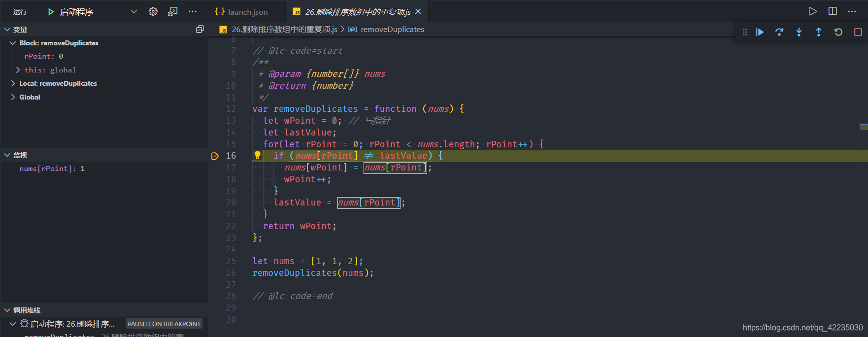Image resolution: width=868 pixels, height=337 pixels.
Task: Click PAUSED ON BREAKPOINT badge
Action: tap(164, 324)
